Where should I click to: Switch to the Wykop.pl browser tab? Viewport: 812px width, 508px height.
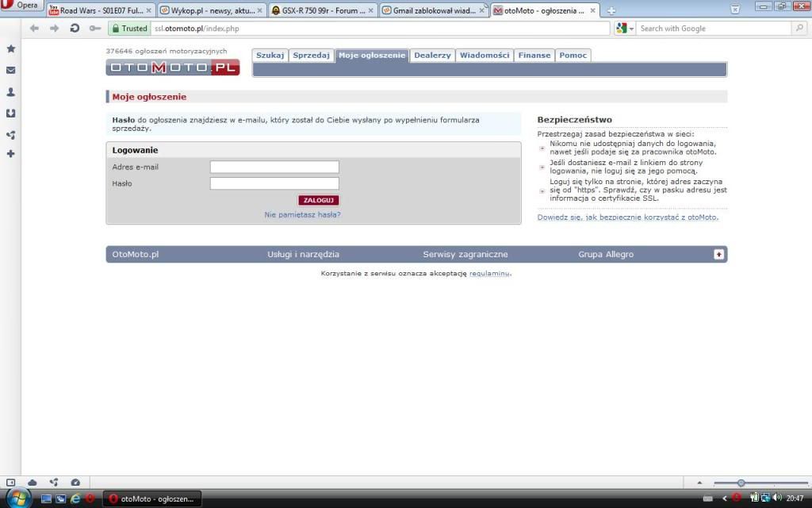pyautogui.click(x=210, y=11)
